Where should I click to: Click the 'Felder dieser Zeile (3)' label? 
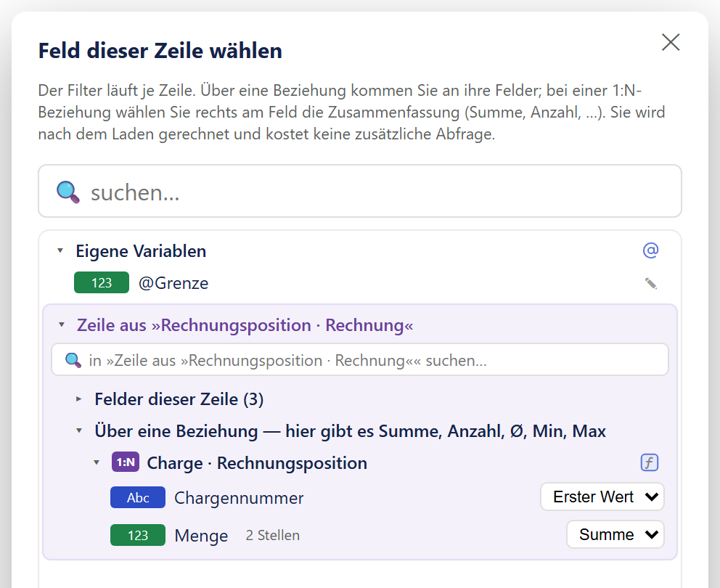click(179, 399)
